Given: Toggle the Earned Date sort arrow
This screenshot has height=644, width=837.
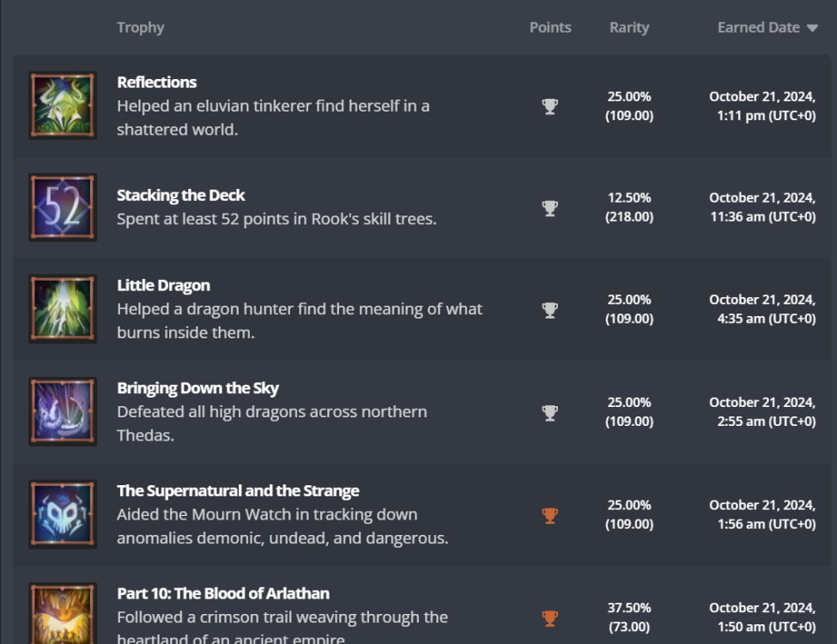Looking at the screenshot, I should pyautogui.click(x=812, y=28).
